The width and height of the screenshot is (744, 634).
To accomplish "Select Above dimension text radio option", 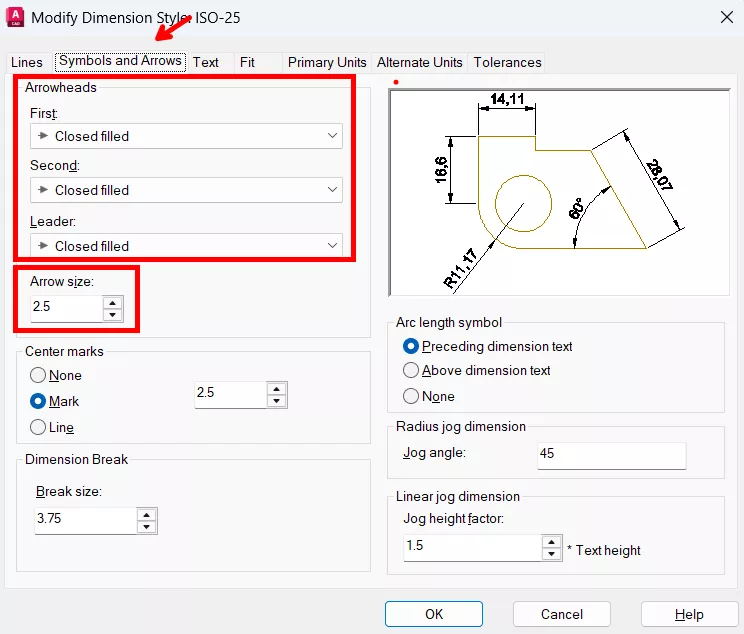I will [x=411, y=371].
